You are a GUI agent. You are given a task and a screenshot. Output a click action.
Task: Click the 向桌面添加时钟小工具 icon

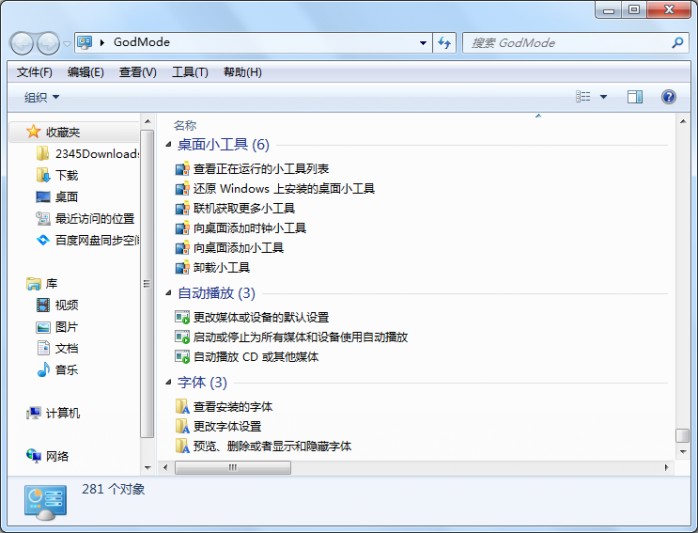(x=182, y=228)
